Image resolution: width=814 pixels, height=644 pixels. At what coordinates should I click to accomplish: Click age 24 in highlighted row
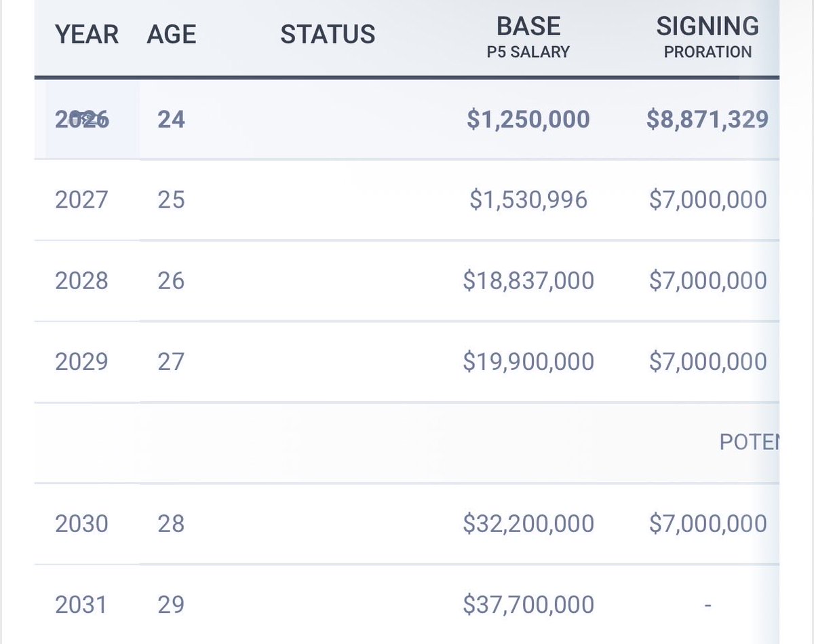pyautogui.click(x=172, y=119)
